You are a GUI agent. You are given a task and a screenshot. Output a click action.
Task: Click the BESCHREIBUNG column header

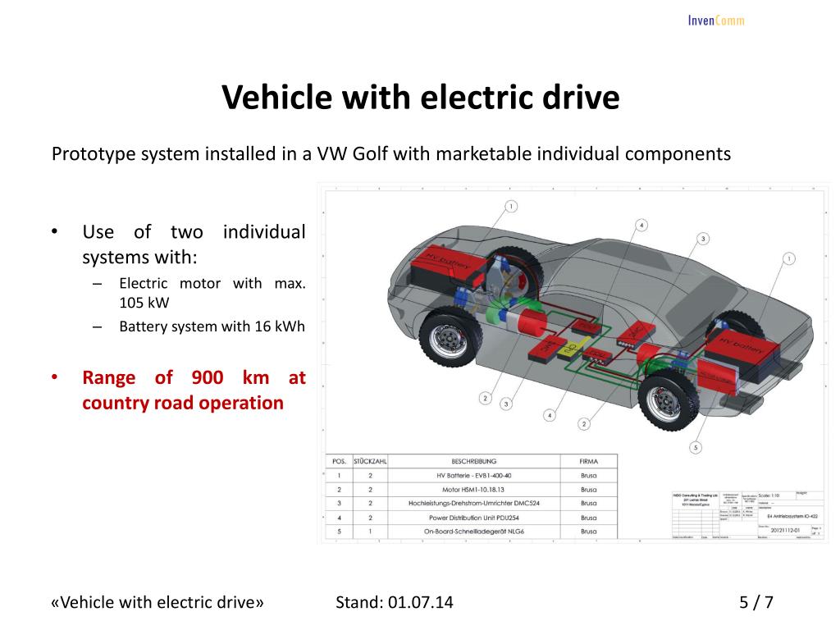(x=473, y=461)
